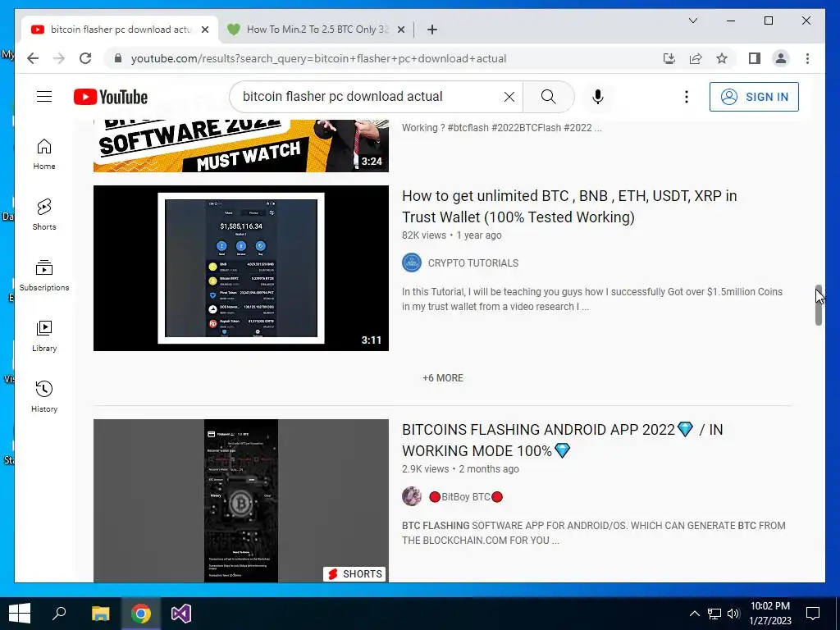The width and height of the screenshot is (840, 630).
Task: Open Shorts in sidebar
Action: coord(44,215)
